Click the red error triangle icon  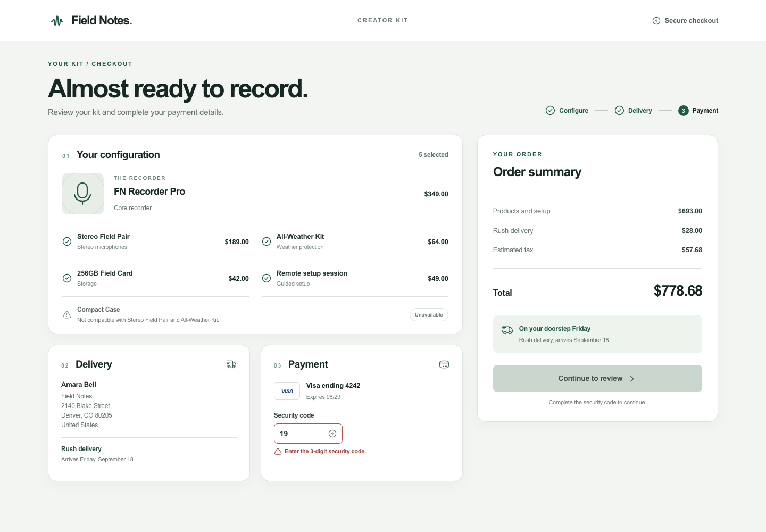[278, 452]
